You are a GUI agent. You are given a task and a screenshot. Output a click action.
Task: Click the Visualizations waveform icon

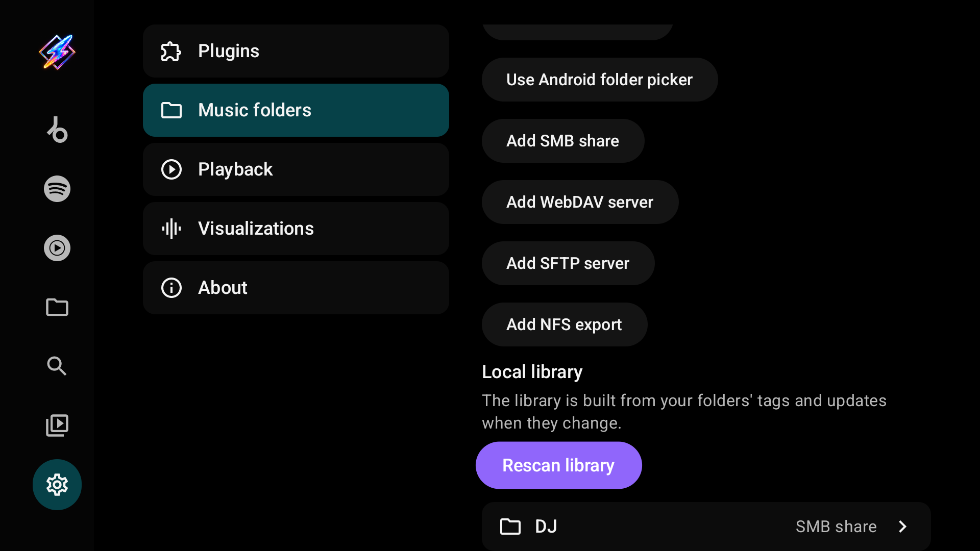coord(171,229)
